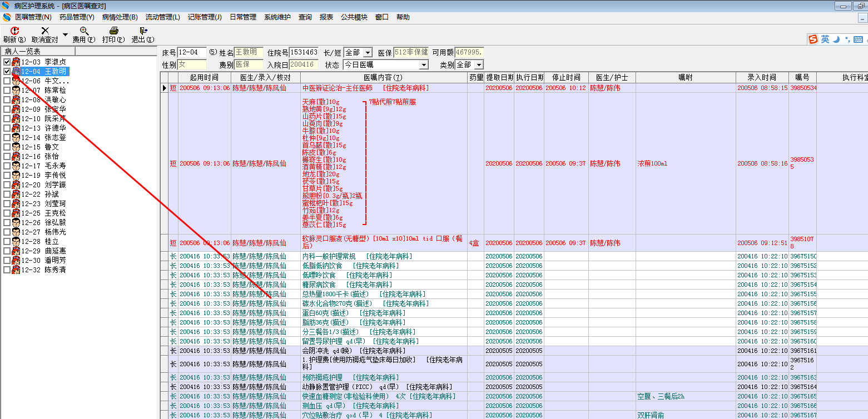Click the 取消查对 cancel-check toolbar icon
This screenshot has height=419, width=868.
[45, 31]
